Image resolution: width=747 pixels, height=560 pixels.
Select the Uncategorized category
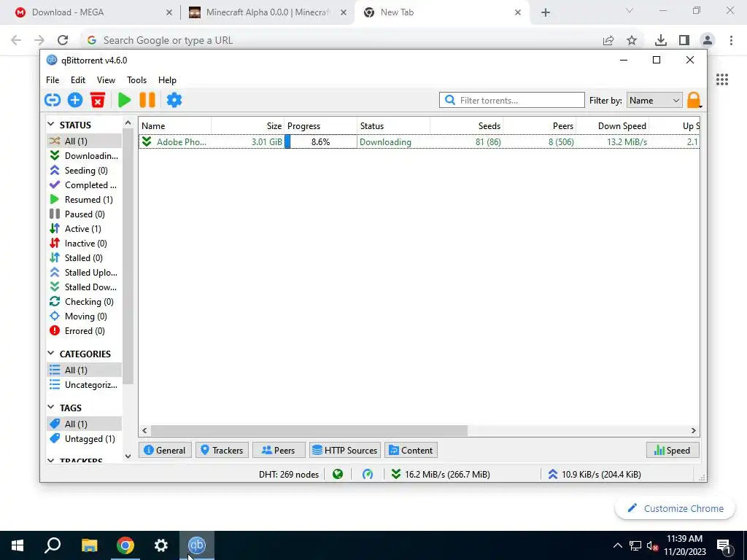(x=85, y=385)
